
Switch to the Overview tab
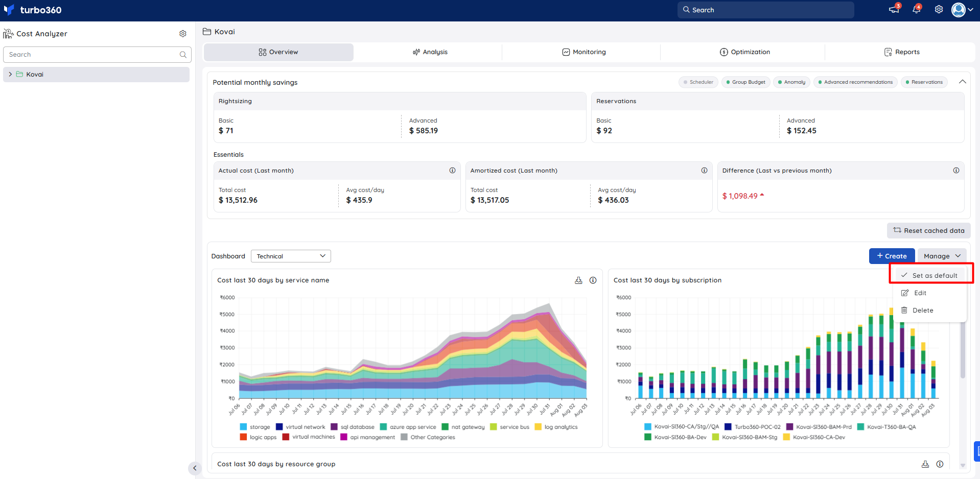click(x=278, y=52)
